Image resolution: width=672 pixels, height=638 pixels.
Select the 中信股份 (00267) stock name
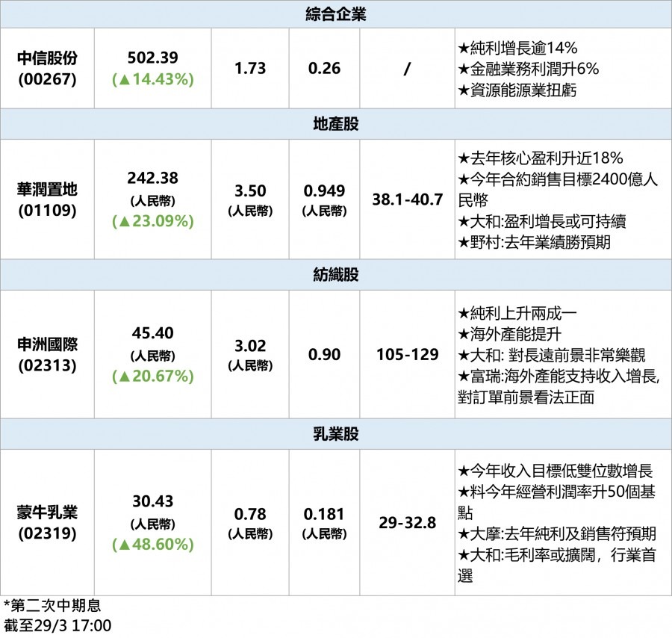tap(47, 68)
